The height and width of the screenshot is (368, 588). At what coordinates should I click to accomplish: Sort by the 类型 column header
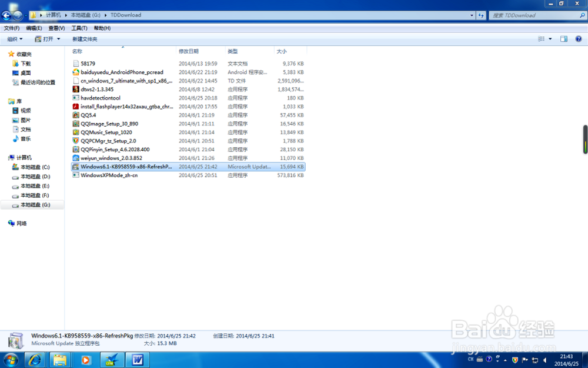pyautogui.click(x=250, y=51)
